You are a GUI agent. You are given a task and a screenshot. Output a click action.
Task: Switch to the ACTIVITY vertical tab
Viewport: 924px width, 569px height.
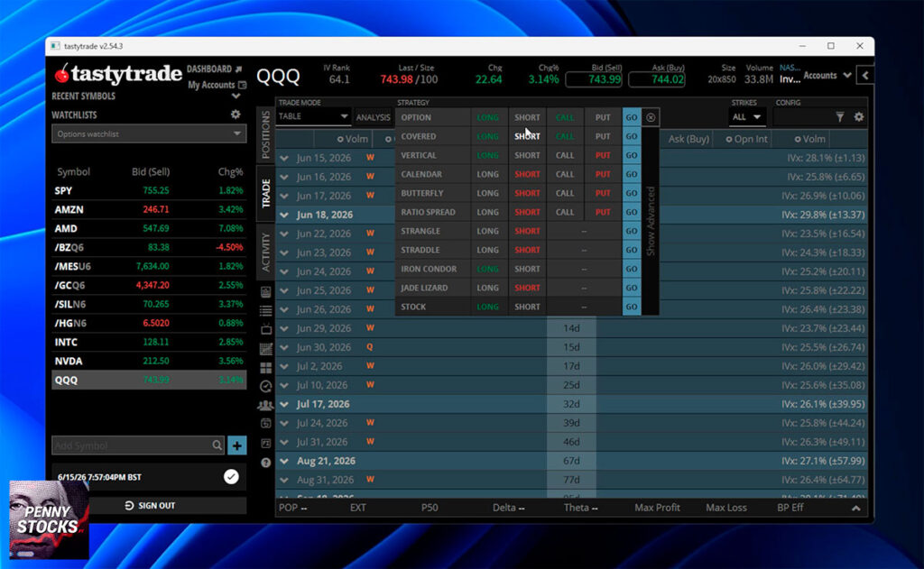(265, 252)
